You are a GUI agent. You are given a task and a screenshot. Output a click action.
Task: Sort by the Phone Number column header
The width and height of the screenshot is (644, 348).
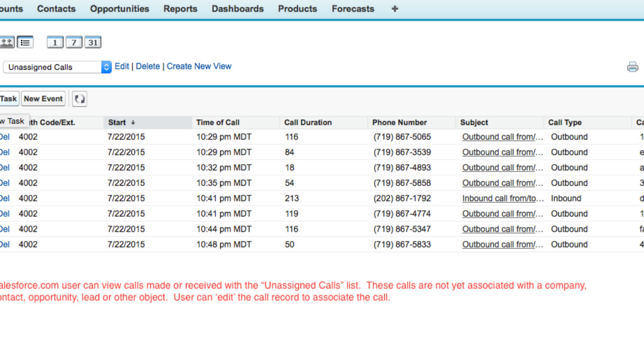pyautogui.click(x=399, y=122)
